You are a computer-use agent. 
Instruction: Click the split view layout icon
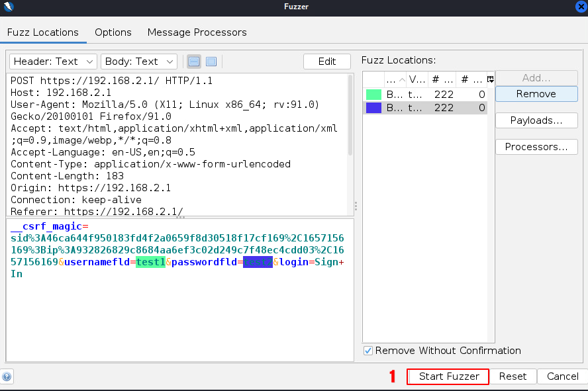pos(194,62)
